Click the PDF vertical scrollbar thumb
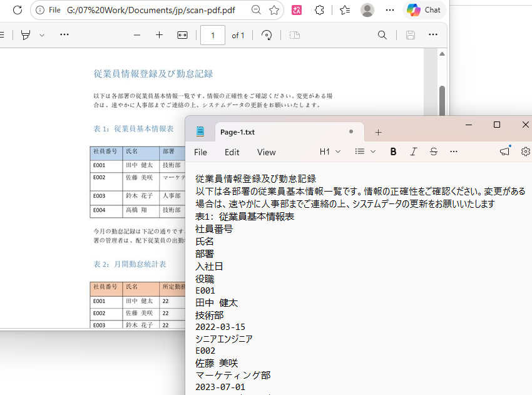The height and width of the screenshot is (395, 532). point(442,100)
